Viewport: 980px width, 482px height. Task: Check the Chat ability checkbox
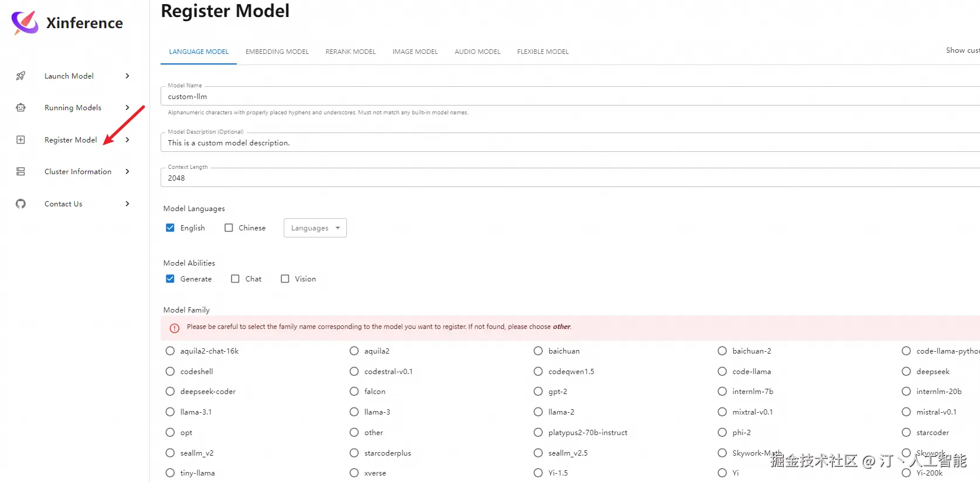[235, 279]
